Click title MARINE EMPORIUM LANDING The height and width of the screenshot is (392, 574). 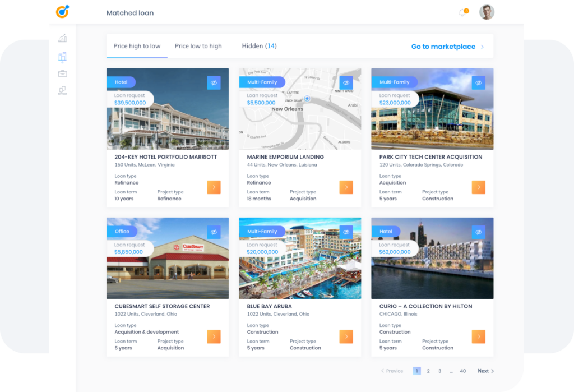pyautogui.click(x=285, y=157)
